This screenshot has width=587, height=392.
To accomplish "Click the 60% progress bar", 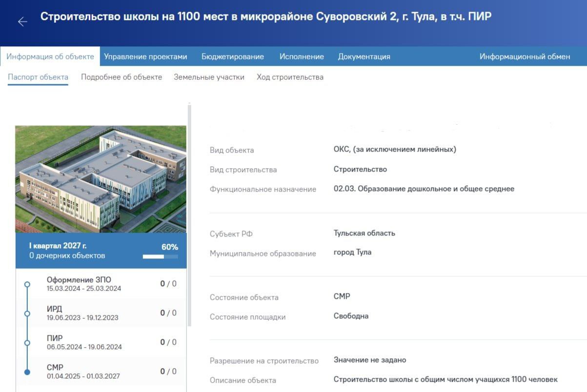I will (160, 256).
